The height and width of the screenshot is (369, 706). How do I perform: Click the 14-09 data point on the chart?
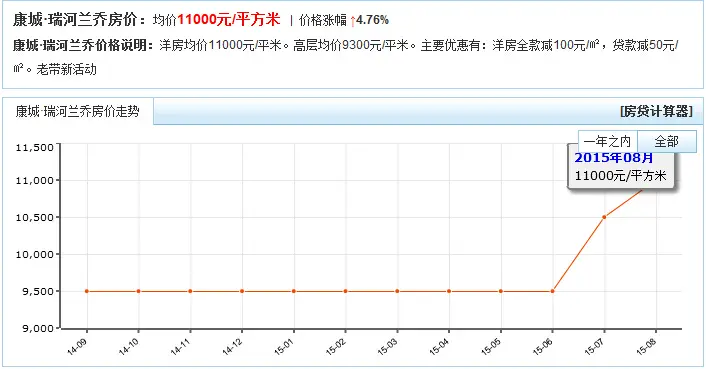(x=87, y=291)
